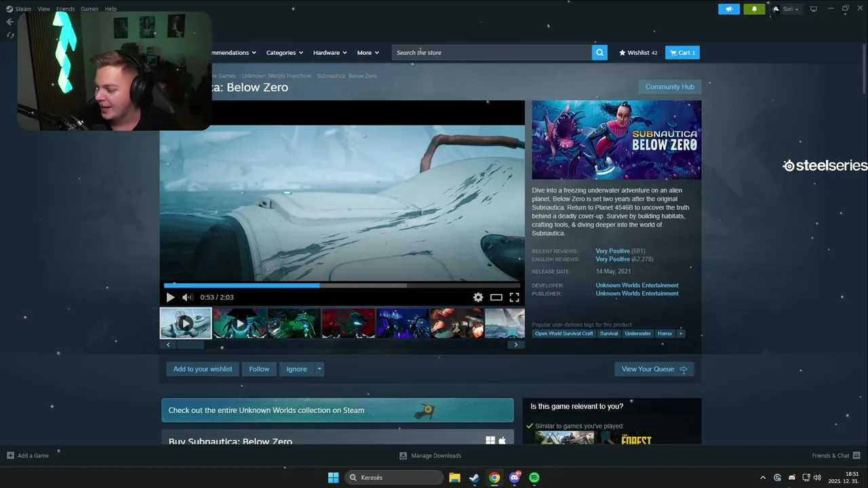Click the Unknown Worlds Entertainment developer link
The image size is (868, 488).
pyautogui.click(x=637, y=285)
